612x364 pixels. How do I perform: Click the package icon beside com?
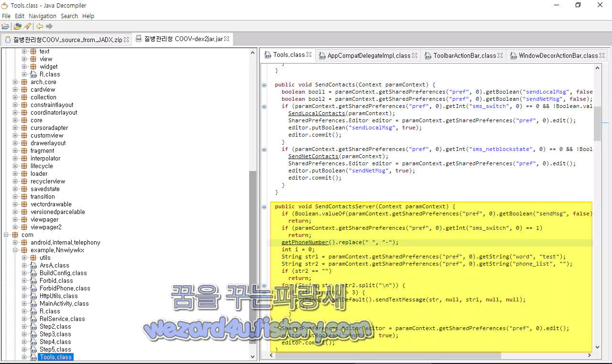click(15, 235)
